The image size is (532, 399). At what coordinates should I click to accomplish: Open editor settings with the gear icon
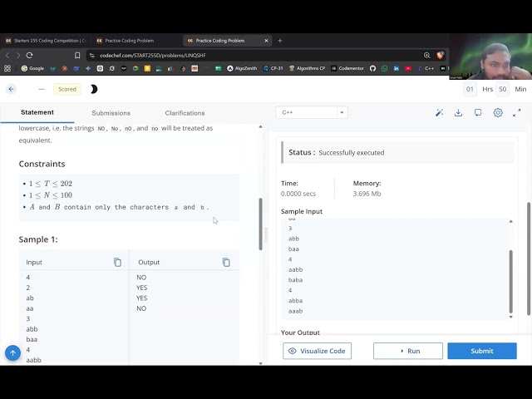[x=498, y=113]
